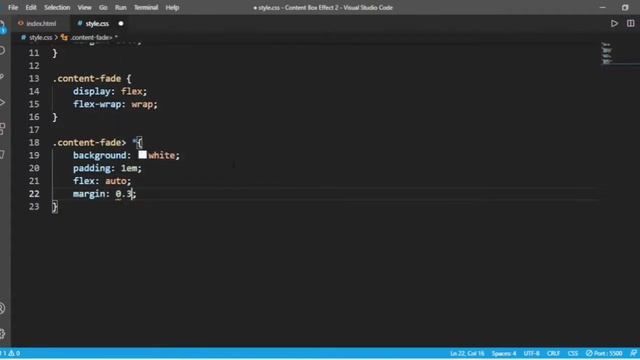Open the View menu
The image size is (640, 360).
click(84, 8)
